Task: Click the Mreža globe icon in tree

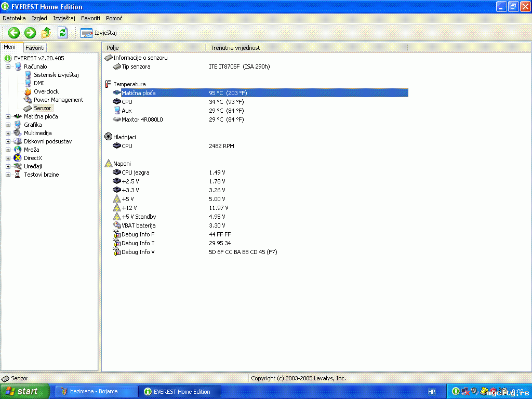Action: pyautogui.click(x=18, y=150)
